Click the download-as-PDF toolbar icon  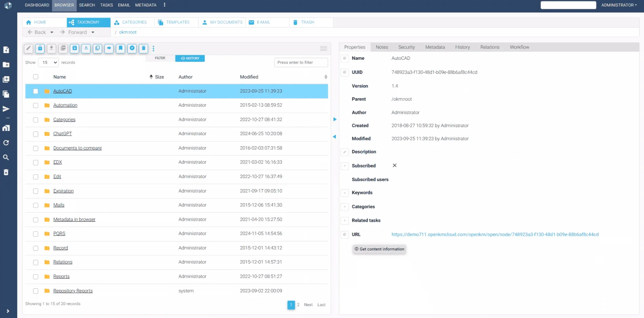pos(63,48)
